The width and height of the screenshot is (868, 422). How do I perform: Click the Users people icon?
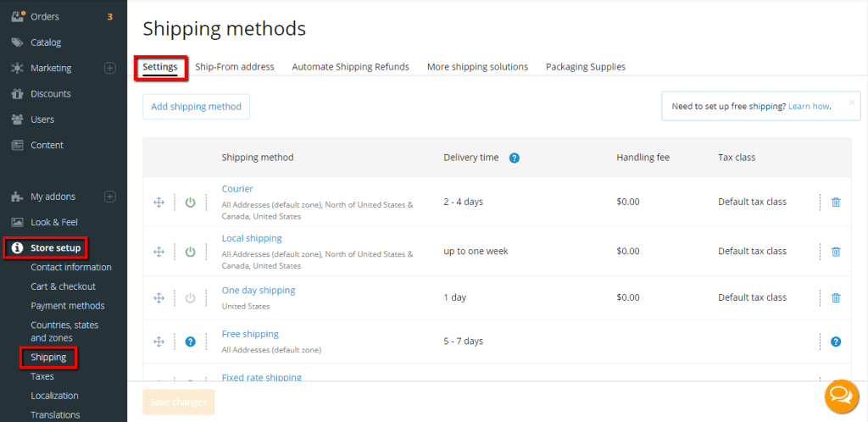(18, 119)
